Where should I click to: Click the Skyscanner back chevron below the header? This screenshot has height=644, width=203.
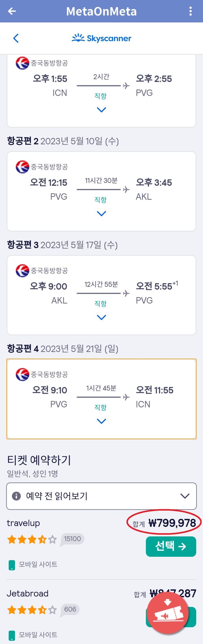pos(16,38)
